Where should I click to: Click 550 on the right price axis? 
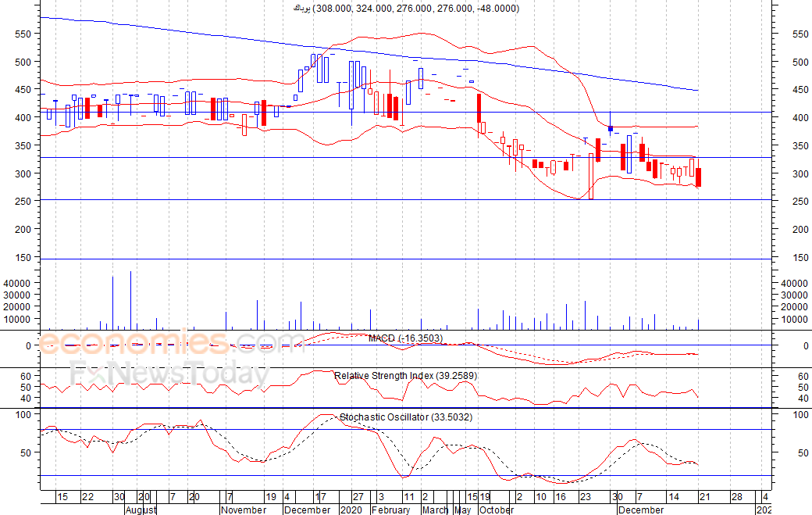(800, 34)
